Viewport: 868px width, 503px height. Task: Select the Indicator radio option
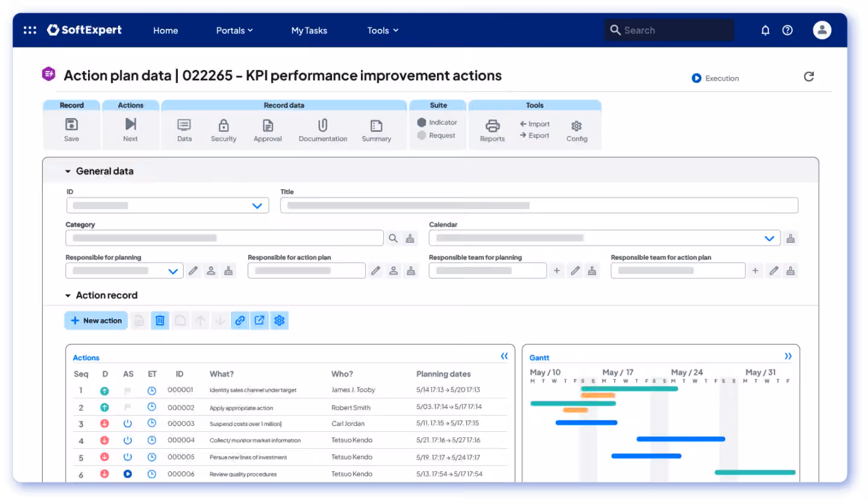422,122
